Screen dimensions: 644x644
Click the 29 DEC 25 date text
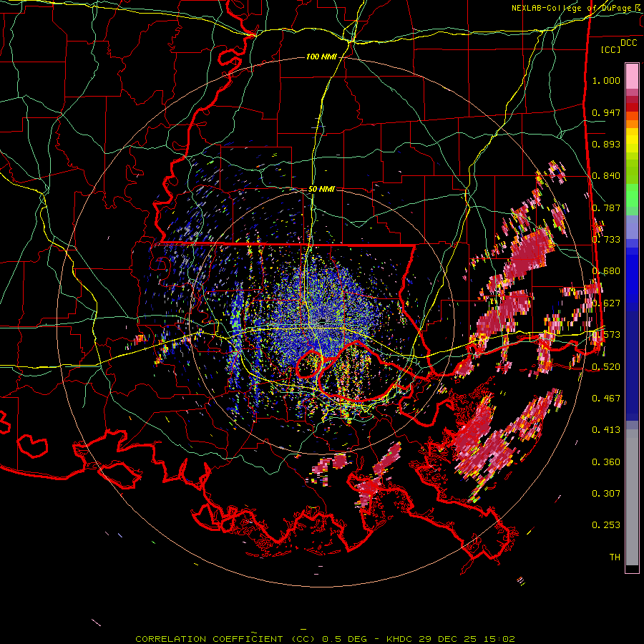pos(448,639)
